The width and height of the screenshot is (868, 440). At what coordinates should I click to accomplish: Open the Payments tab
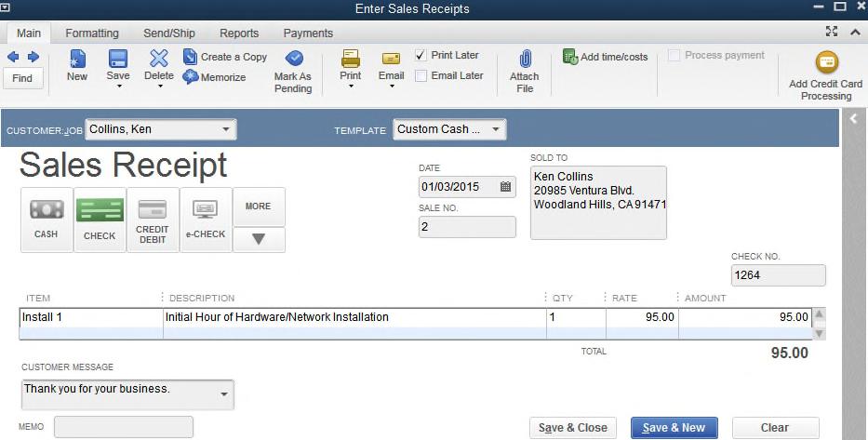(308, 33)
